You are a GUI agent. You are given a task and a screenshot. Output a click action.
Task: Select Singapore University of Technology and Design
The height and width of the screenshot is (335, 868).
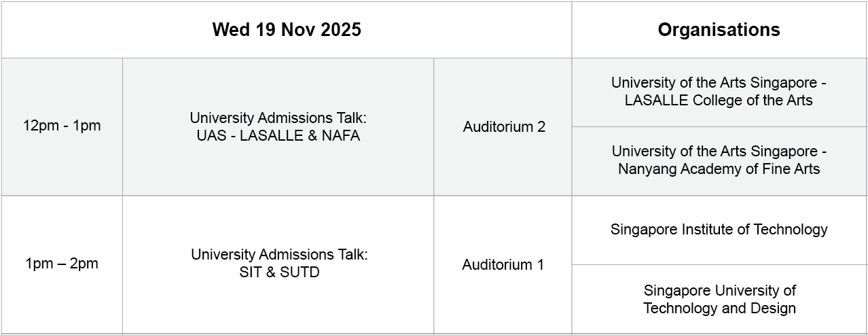719,299
